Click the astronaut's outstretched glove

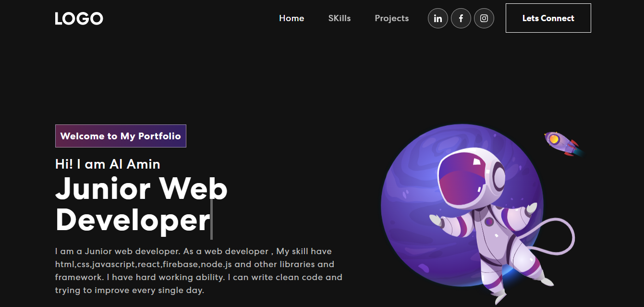click(x=436, y=221)
